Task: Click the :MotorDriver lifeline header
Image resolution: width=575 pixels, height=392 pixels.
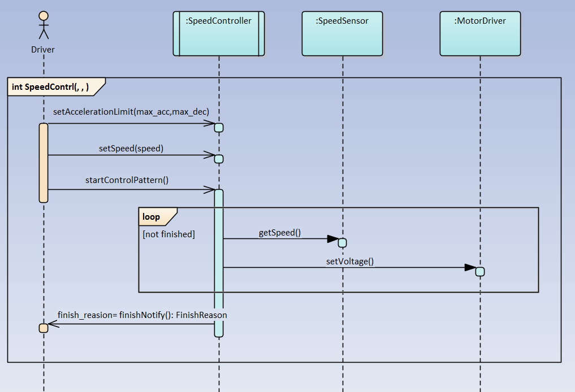Action: click(x=479, y=33)
